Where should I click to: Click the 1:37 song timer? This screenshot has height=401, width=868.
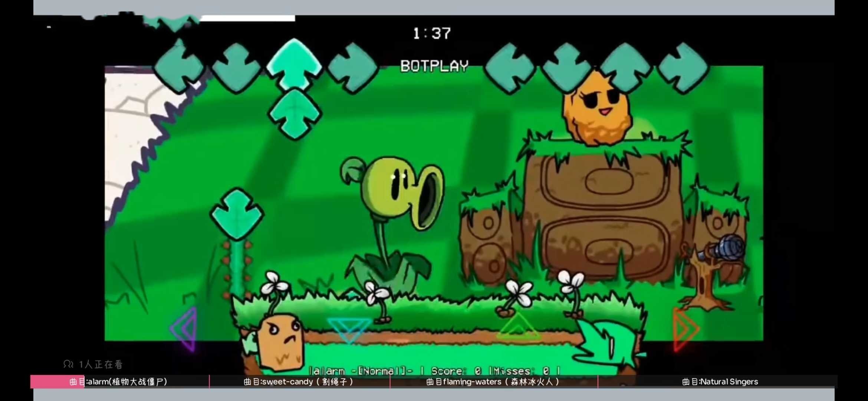(x=432, y=33)
